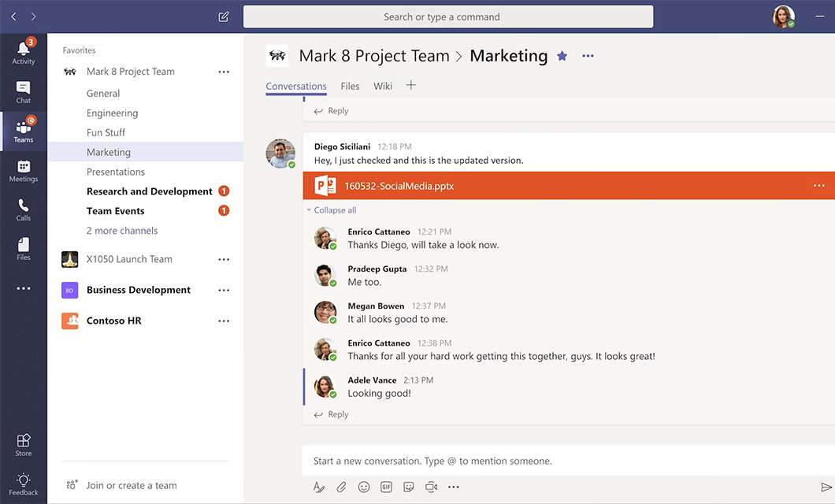
Task: Start a Meet Now video call
Action: (x=431, y=487)
